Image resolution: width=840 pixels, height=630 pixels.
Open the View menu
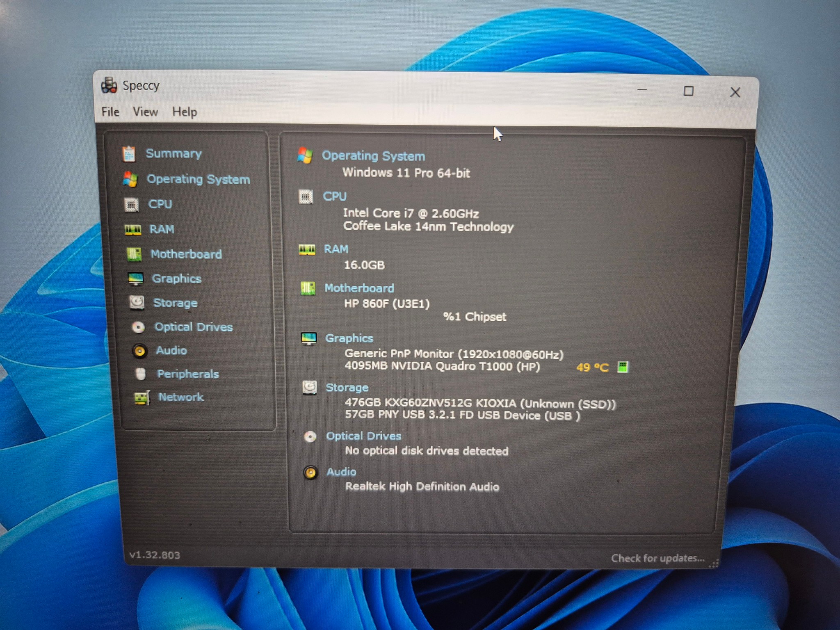[x=145, y=112]
